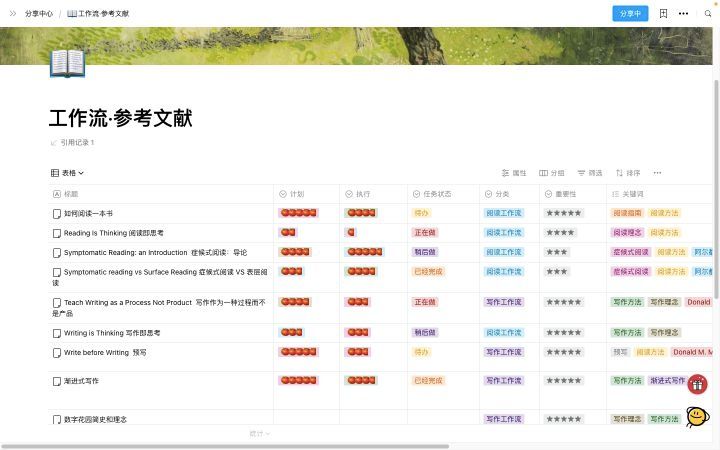The width and height of the screenshot is (720, 450).
Task: Open page icon of 渐进式写作 row
Action: point(56,381)
